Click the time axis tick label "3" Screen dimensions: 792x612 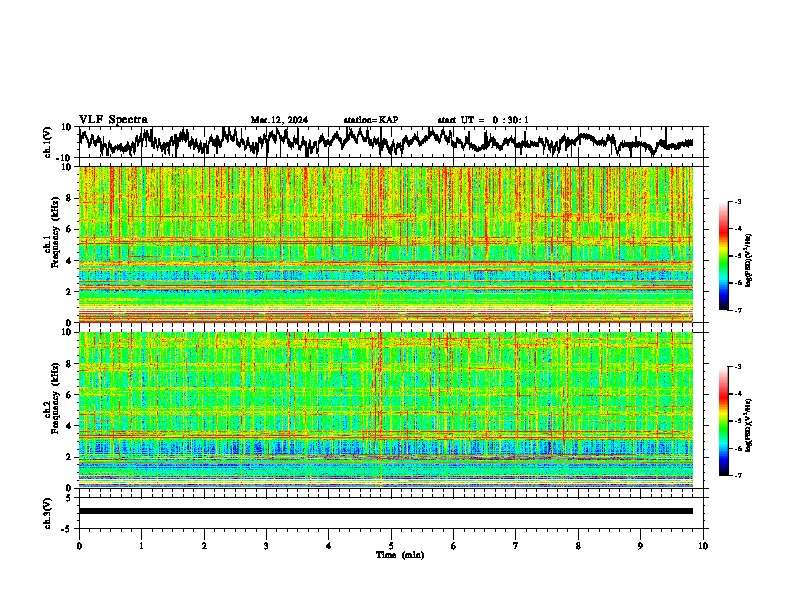tap(266, 546)
